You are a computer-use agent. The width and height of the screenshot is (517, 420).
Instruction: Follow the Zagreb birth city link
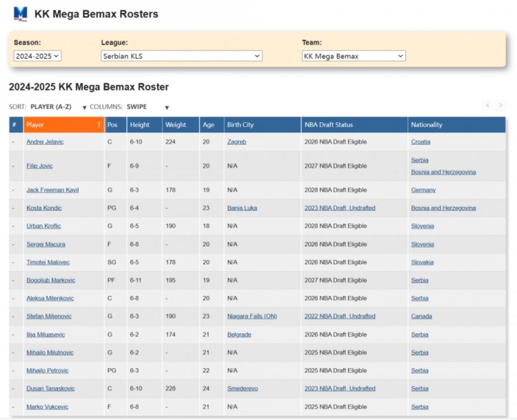click(236, 142)
